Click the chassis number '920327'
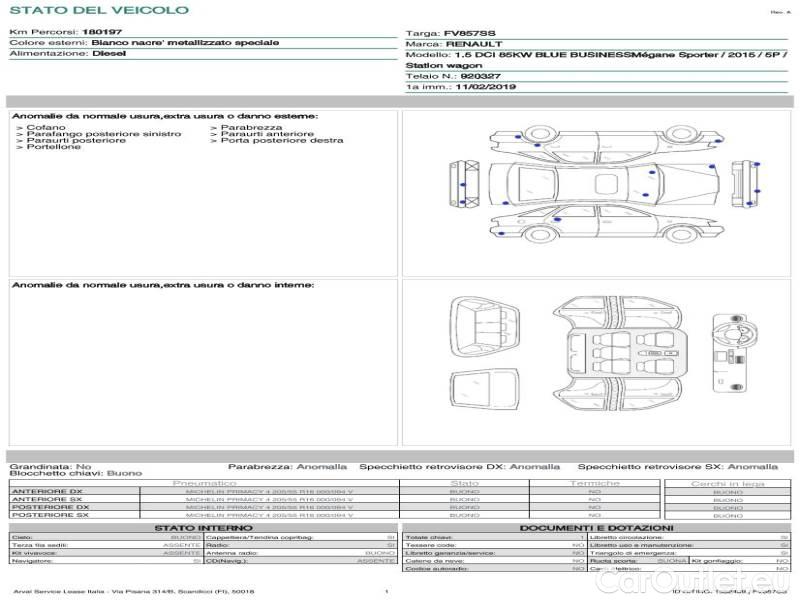Image resolution: width=800 pixels, height=600 pixels. [481, 76]
